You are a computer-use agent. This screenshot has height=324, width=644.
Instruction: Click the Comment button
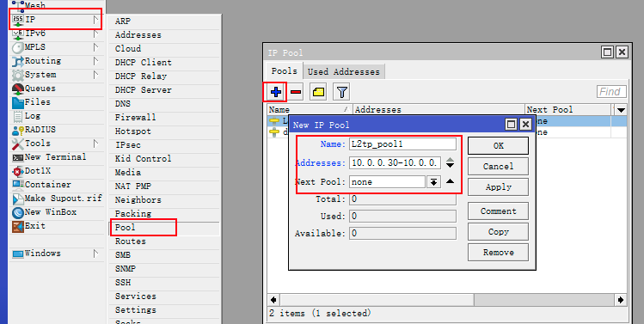pyautogui.click(x=498, y=211)
